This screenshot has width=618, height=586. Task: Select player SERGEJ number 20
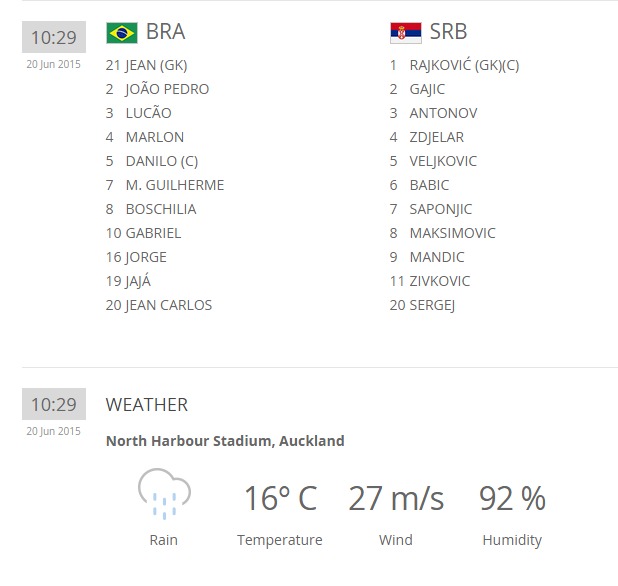tap(432, 305)
